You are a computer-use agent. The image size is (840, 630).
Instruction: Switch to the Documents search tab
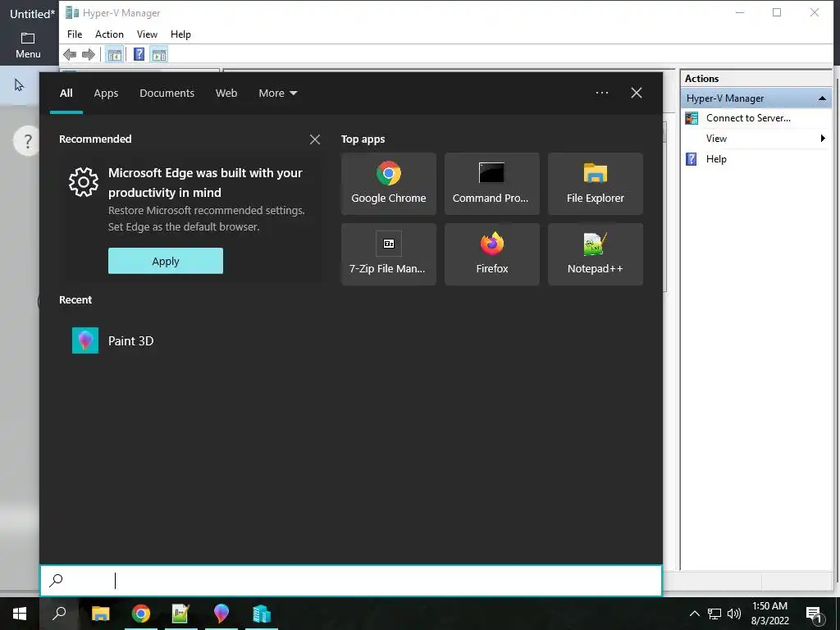click(x=167, y=94)
